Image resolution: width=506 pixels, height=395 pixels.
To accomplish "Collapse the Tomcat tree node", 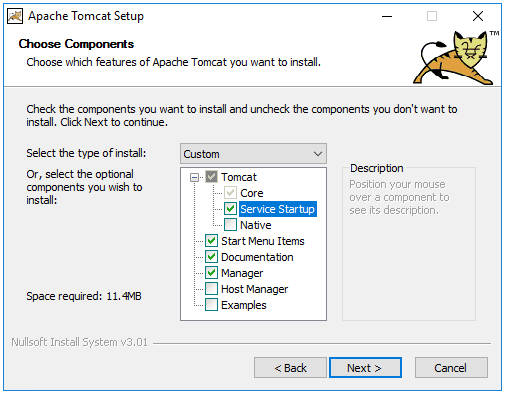I will pyautogui.click(x=194, y=177).
